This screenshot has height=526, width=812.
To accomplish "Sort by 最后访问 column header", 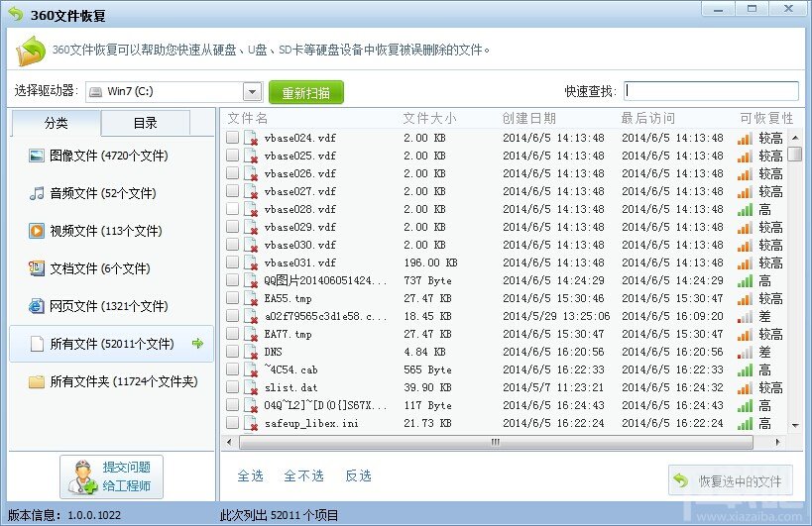I will pyautogui.click(x=647, y=119).
